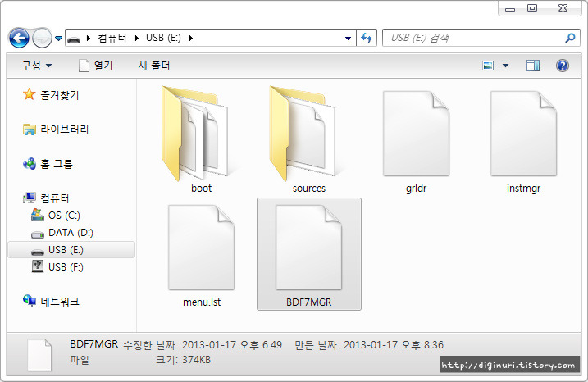Select the grldr file icon

point(416,133)
